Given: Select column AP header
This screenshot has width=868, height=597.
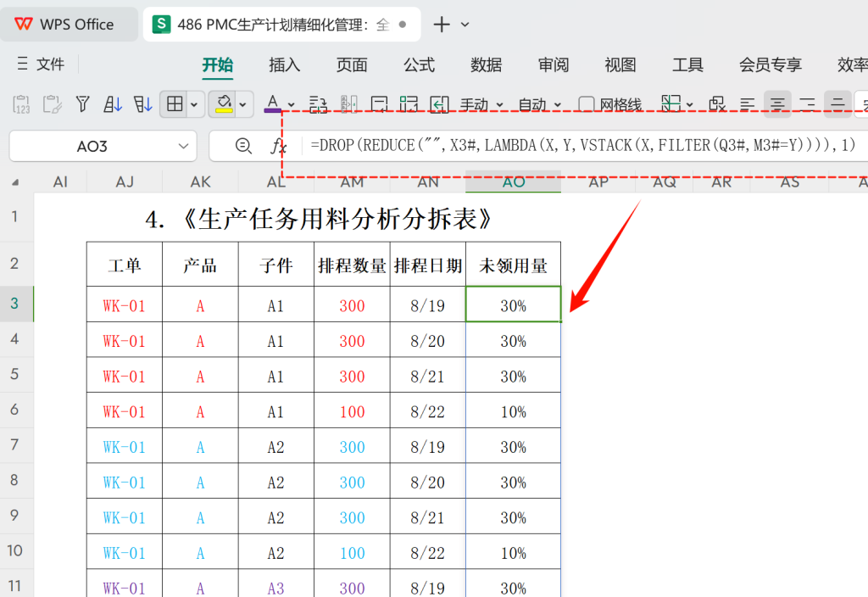Looking at the screenshot, I should click(598, 181).
